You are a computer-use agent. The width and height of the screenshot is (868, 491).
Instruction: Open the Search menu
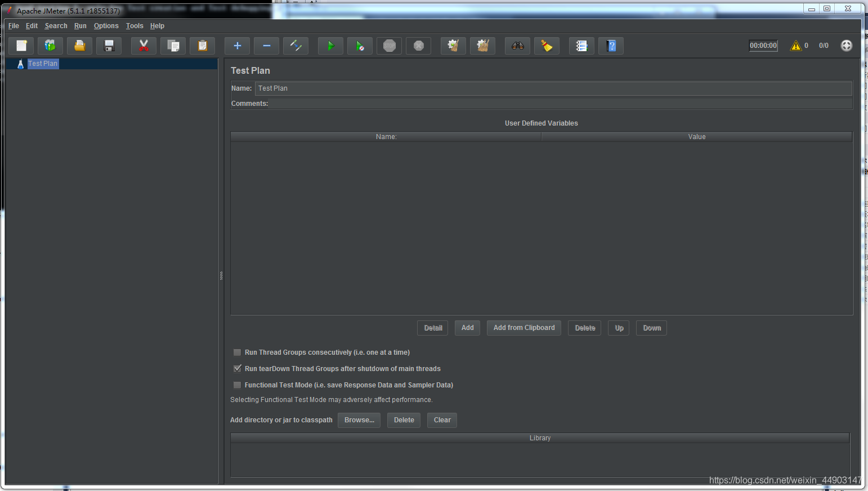tap(56, 26)
